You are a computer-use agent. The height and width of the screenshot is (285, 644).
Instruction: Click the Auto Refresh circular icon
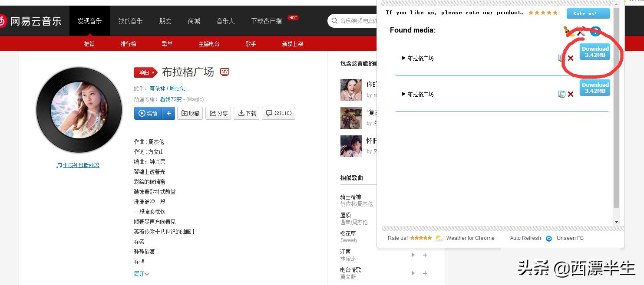click(548, 238)
